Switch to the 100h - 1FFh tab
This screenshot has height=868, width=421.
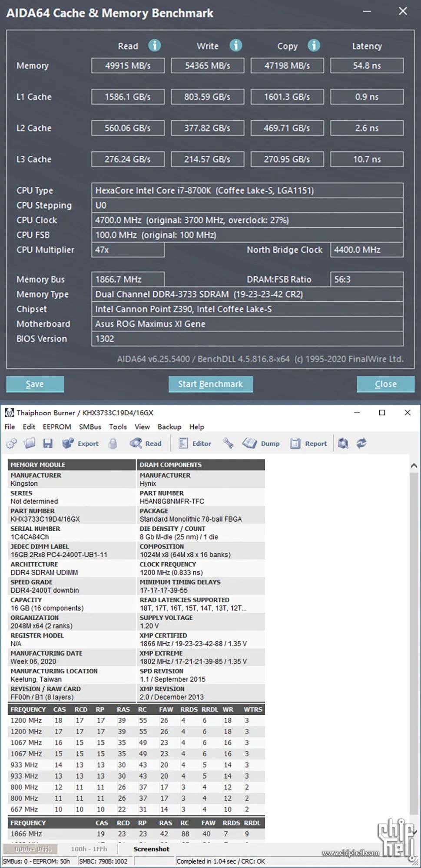pyautogui.click(x=89, y=849)
